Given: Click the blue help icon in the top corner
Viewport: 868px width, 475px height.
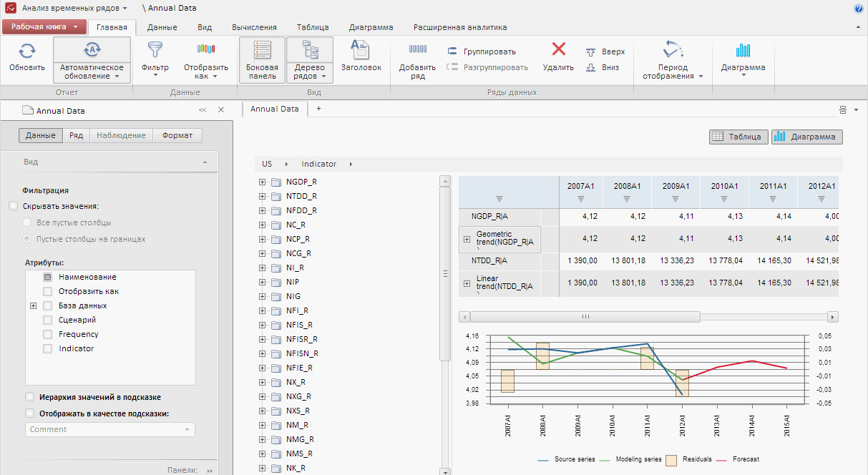Looking at the screenshot, I should click(x=858, y=9).
